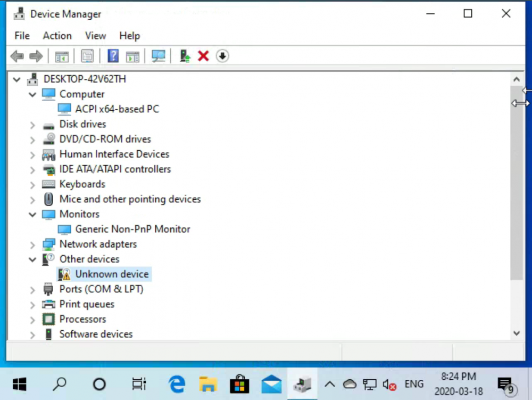Click the Processors chip icon
The image size is (532, 400).
click(x=48, y=319)
